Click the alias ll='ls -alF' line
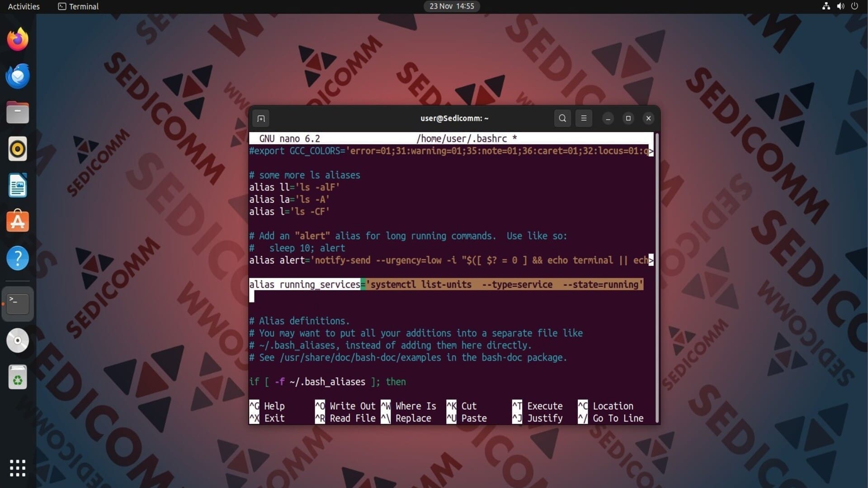The image size is (868, 488). [x=294, y=188]
